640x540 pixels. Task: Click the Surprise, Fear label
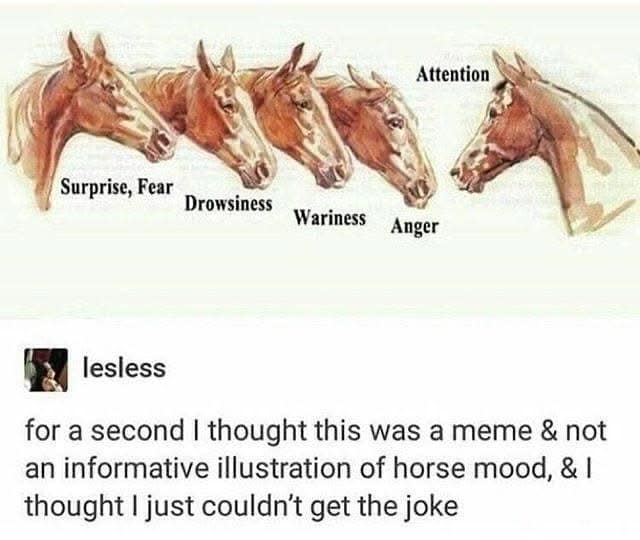click(x=117, y=188)
